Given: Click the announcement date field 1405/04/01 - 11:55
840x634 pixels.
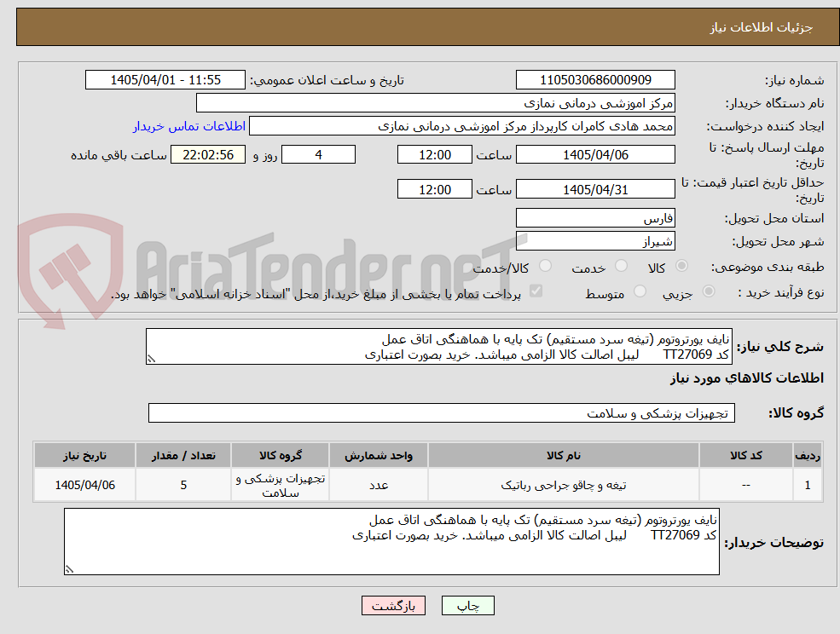Looking at the screenshot, I should (x=165, y=80).
